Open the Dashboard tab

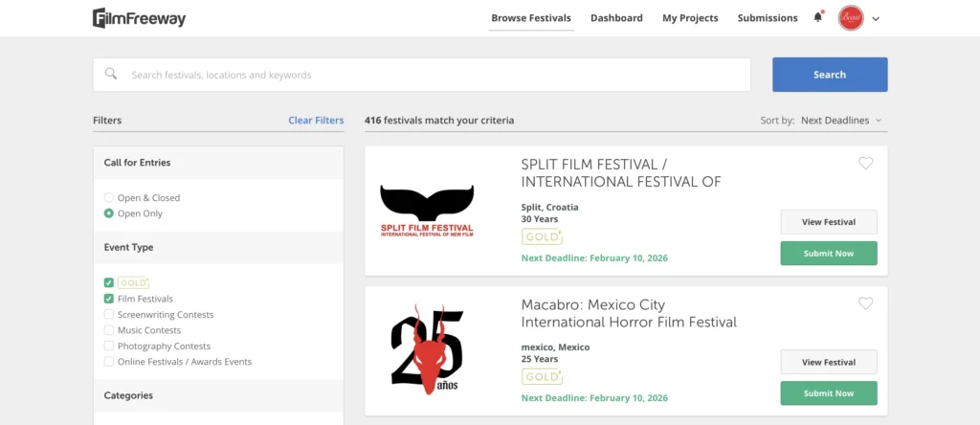pos(616,18)
